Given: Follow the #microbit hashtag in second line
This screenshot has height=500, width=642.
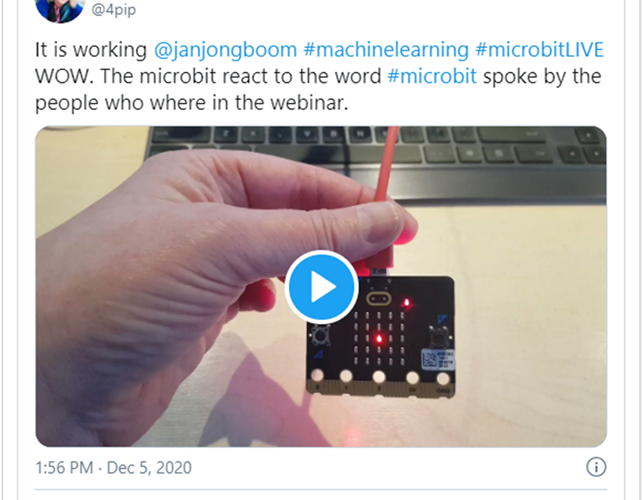Looking at the screenshot, I should 432,76.
